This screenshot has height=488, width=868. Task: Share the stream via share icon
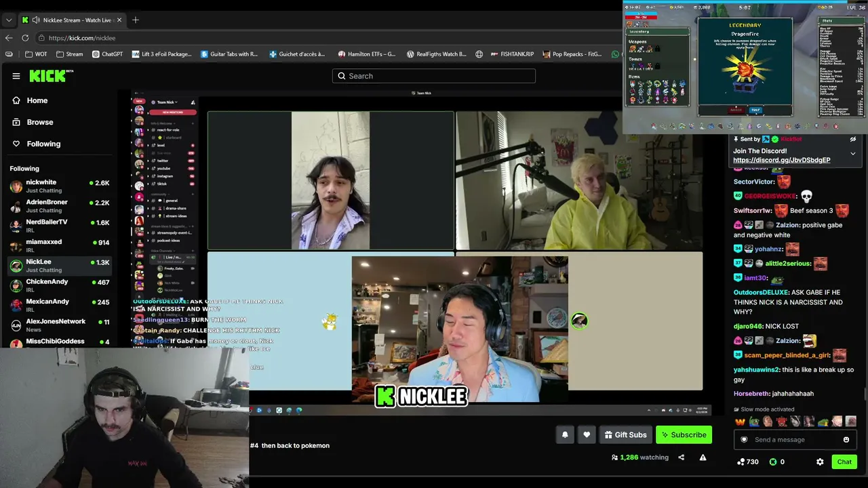click(x=682, y=457)
